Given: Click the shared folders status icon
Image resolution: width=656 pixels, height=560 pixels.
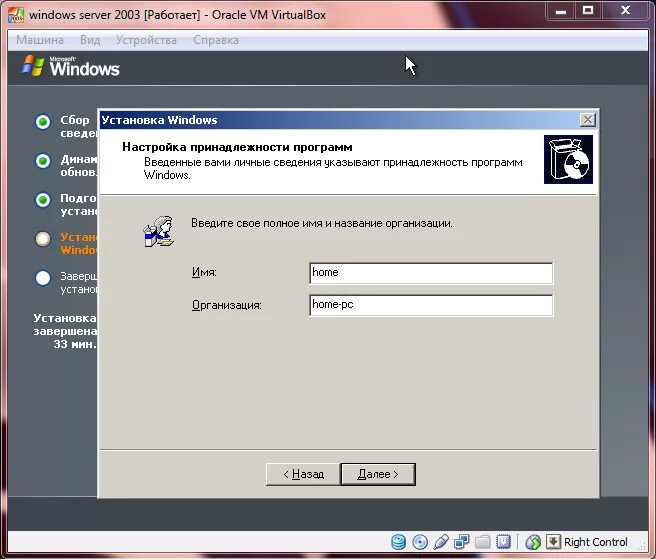Looking at the screenshot, I should (x=482, y=542).
